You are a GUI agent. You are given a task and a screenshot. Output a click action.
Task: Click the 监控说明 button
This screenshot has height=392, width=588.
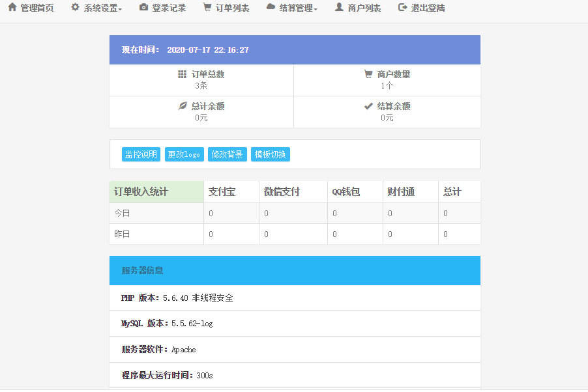coord(141,154)
